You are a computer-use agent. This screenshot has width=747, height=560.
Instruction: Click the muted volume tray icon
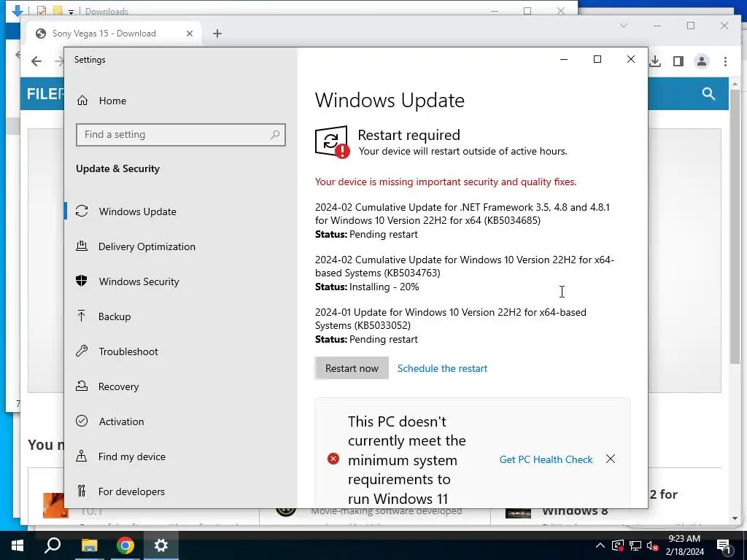click(653, 545)
